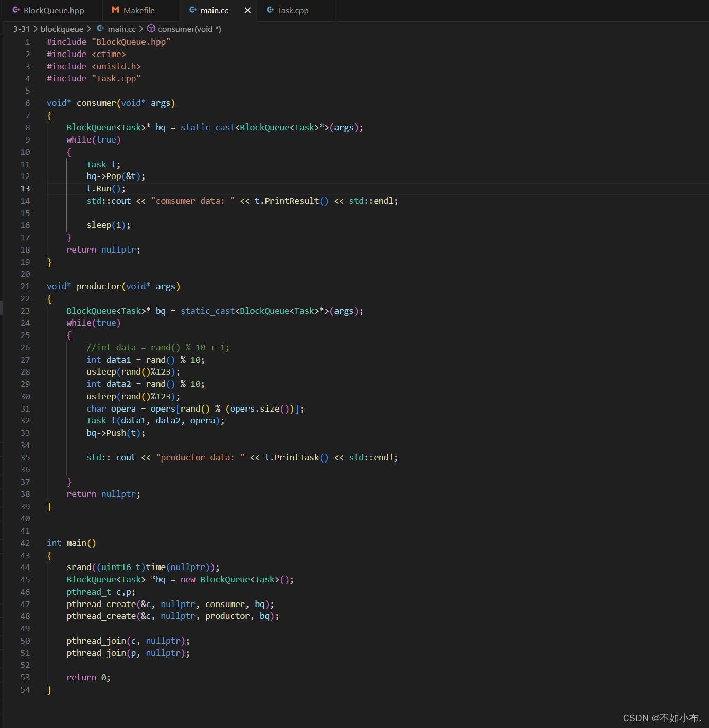Viewport: 709px width, 728px height.
Task: Click 't.Run();' on line 13
Action: click(x=106, y=189)
